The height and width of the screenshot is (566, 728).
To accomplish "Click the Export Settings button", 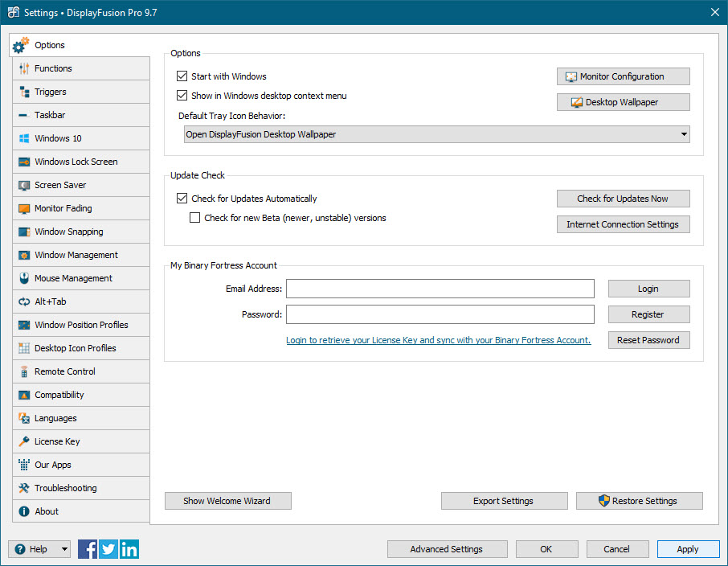I will 504,501.
